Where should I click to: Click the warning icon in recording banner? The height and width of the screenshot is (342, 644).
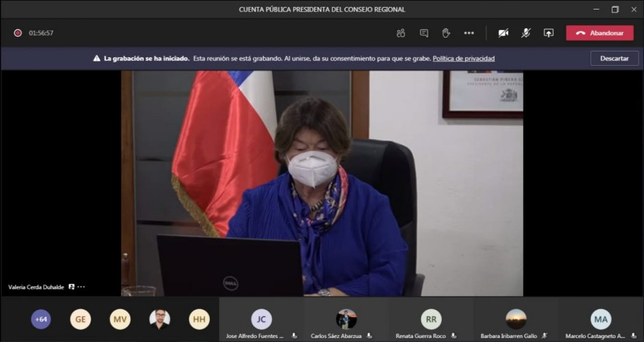[97, 59]
